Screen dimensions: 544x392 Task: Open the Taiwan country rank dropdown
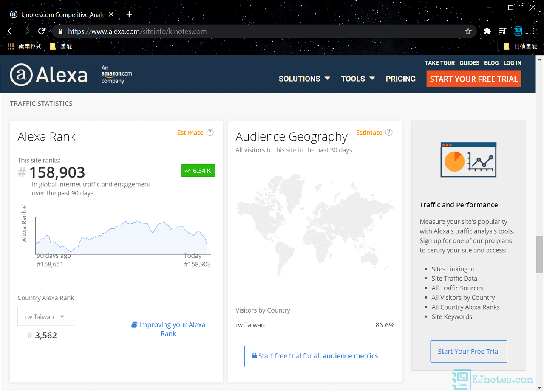[46, 316]
